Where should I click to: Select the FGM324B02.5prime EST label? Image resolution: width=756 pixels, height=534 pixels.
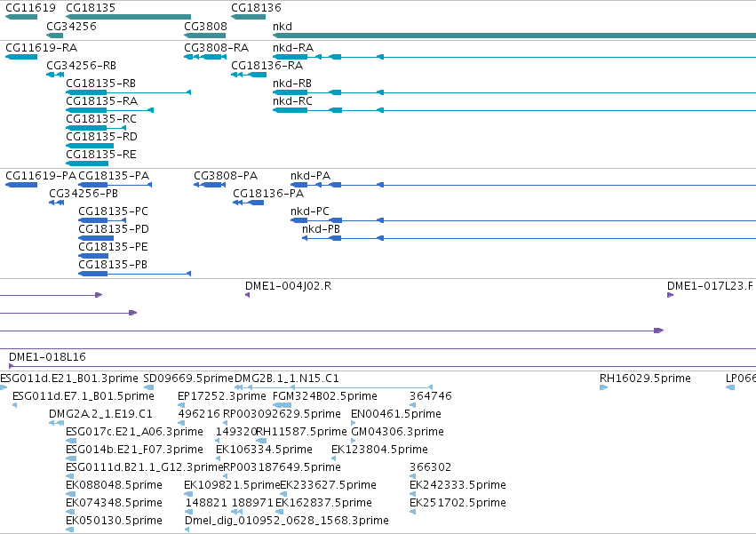(x=325, y=396)
